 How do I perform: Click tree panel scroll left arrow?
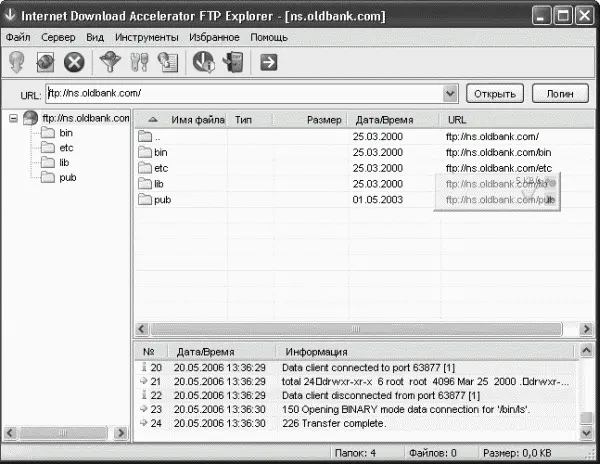(x=10, y=433)
